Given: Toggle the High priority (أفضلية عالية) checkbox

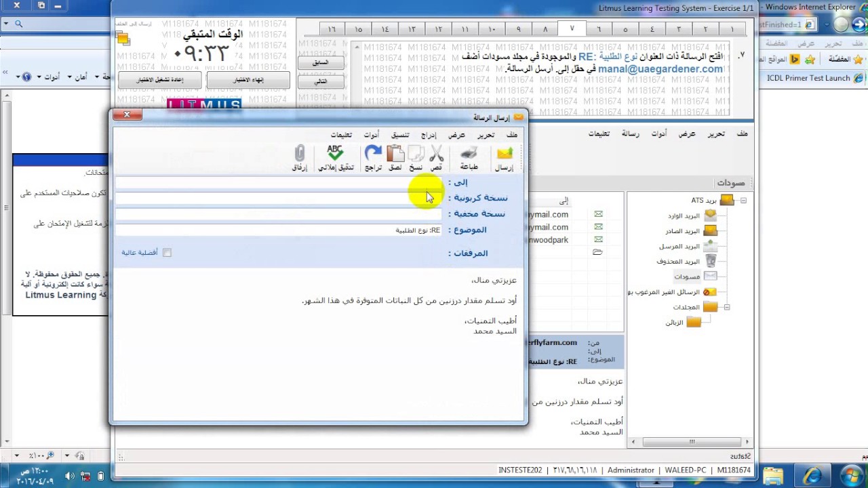Looking at the screenshot, I should pyautogui.click(x=167, y=253).
